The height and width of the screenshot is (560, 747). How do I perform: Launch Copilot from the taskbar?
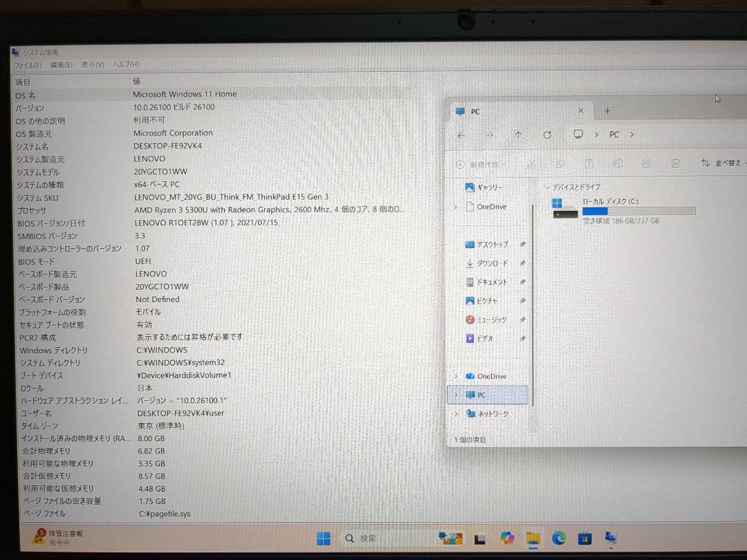coord(507,538)
